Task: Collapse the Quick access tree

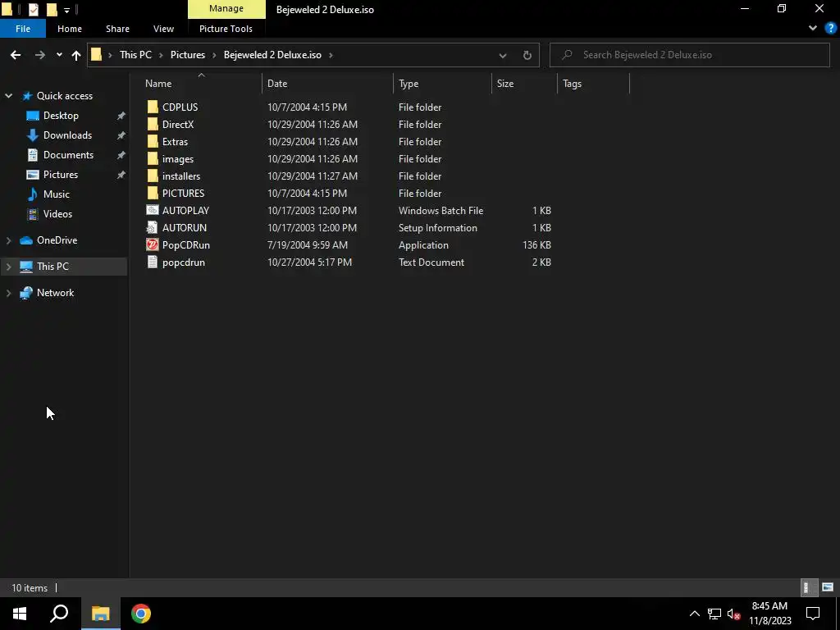Action: (x=8, y=96)
